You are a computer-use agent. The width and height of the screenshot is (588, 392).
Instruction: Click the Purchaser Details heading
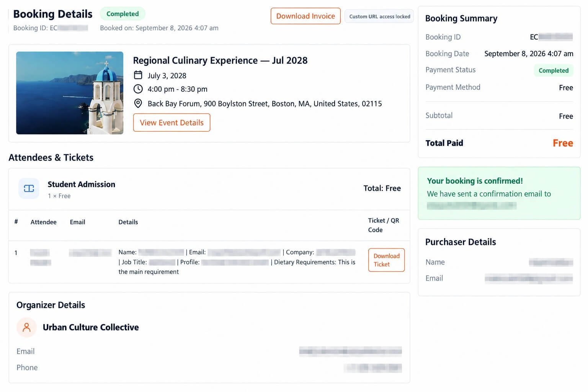click(461, 242)
